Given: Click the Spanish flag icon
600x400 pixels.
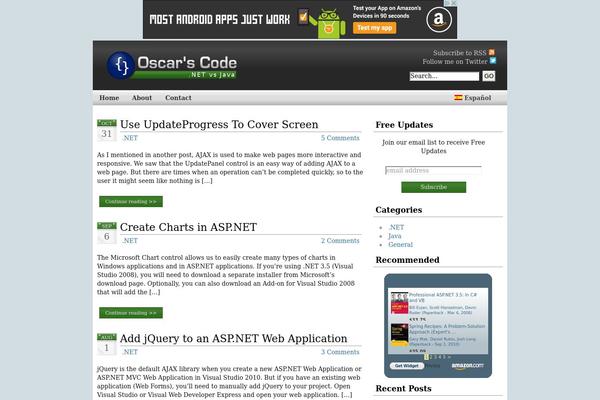Looking at the screenshot, I should pyautogui.click(x=458, y=98).
